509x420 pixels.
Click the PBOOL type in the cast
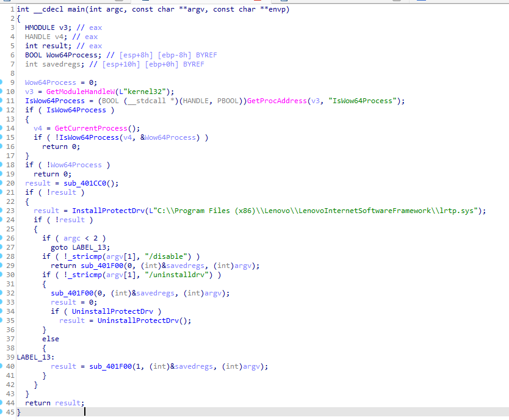coord(228,101)
